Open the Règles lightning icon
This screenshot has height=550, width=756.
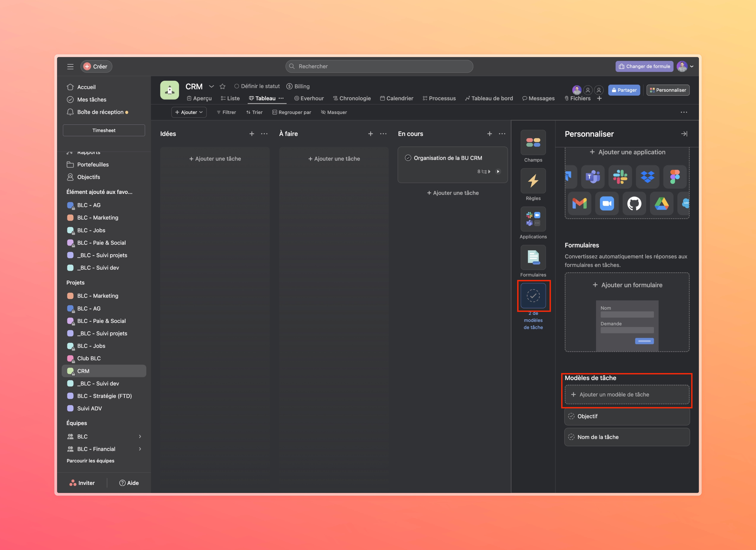tap(533, 181)
